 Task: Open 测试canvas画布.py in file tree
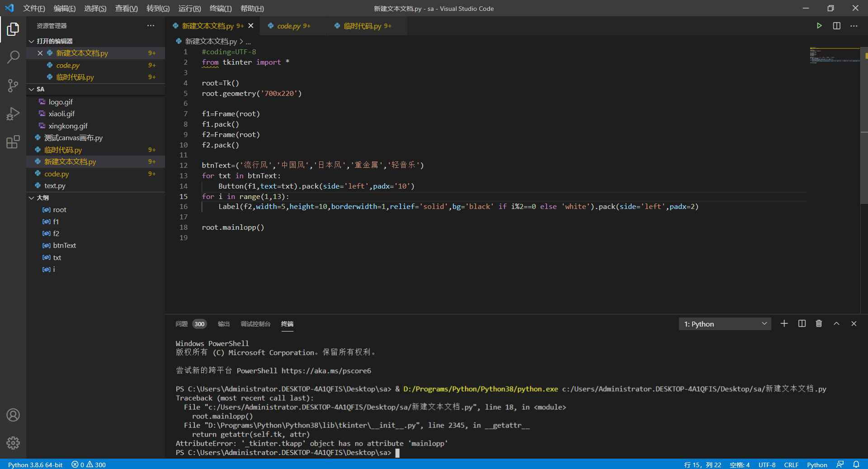[95, 137]
